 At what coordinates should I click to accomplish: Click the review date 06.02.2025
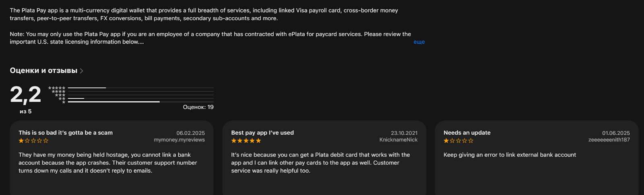point(190,133)
